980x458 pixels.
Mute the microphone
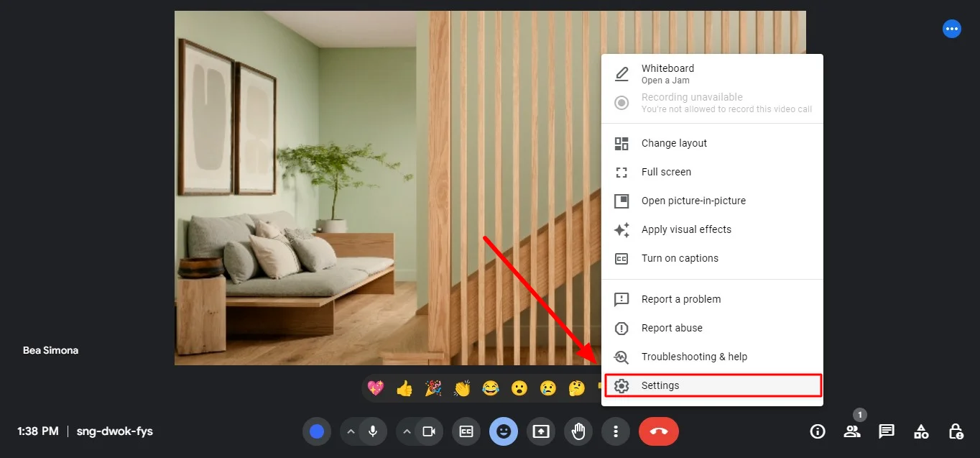coord(371,431)
